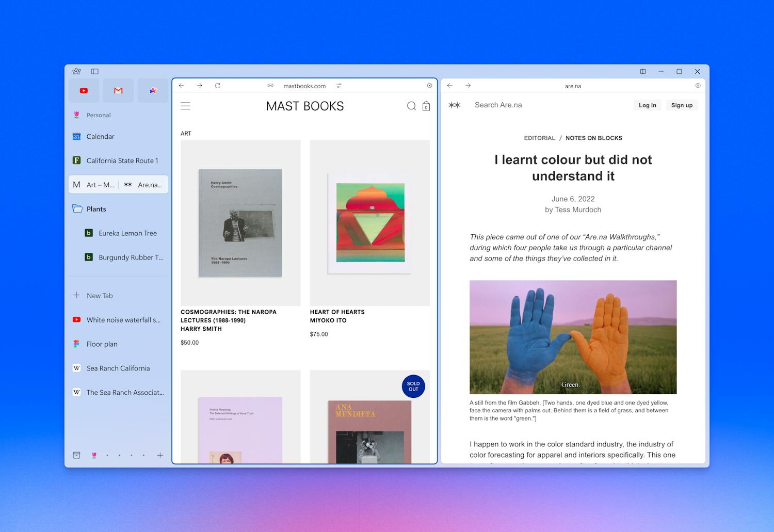The height and width of the screenshot is (532, 774).
Task: Create a new space with the plus icon
Action: (160, 455)
